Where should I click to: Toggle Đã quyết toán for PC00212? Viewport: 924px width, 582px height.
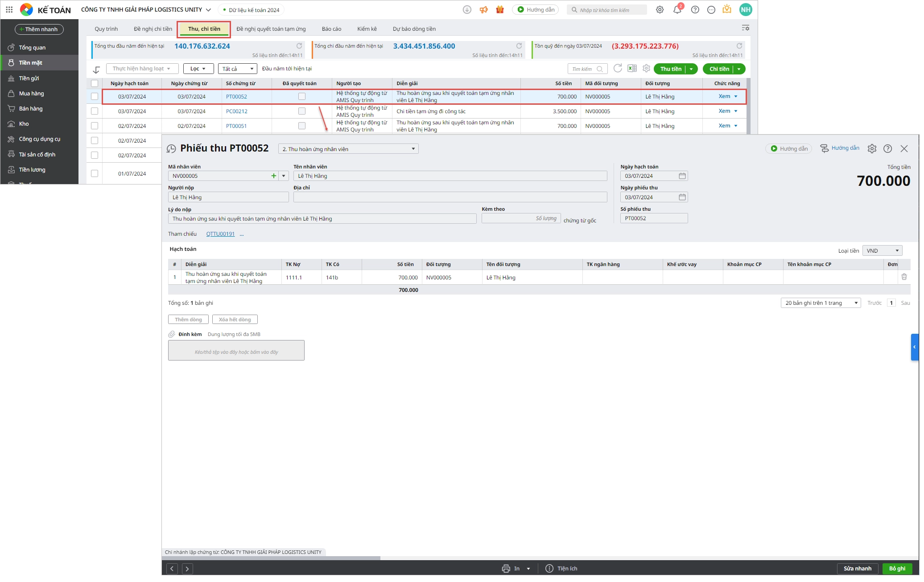point(302,111)
